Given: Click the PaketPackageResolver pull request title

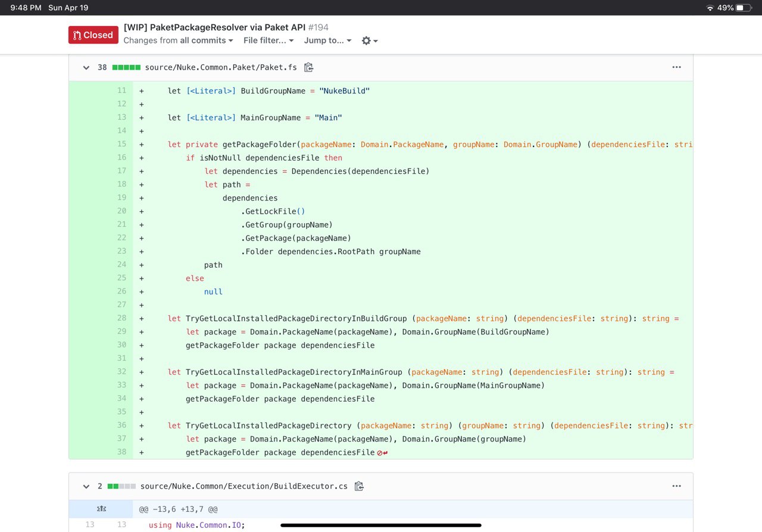Looking at the screenshot, I should 215,27.
